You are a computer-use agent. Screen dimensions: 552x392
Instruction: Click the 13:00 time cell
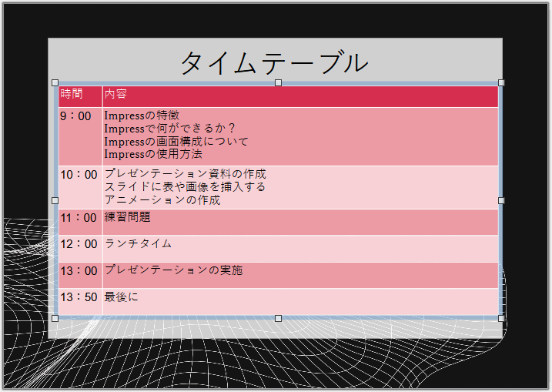pyautogui.click(x=80, y=275)
